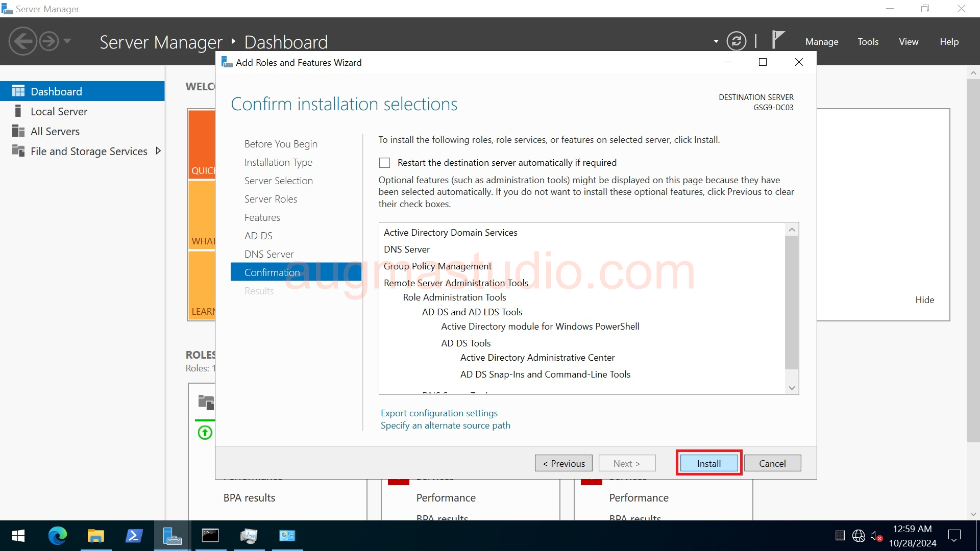Open the dropdown left of the refresh icon

pyautogui.click(x=716, y=41)
